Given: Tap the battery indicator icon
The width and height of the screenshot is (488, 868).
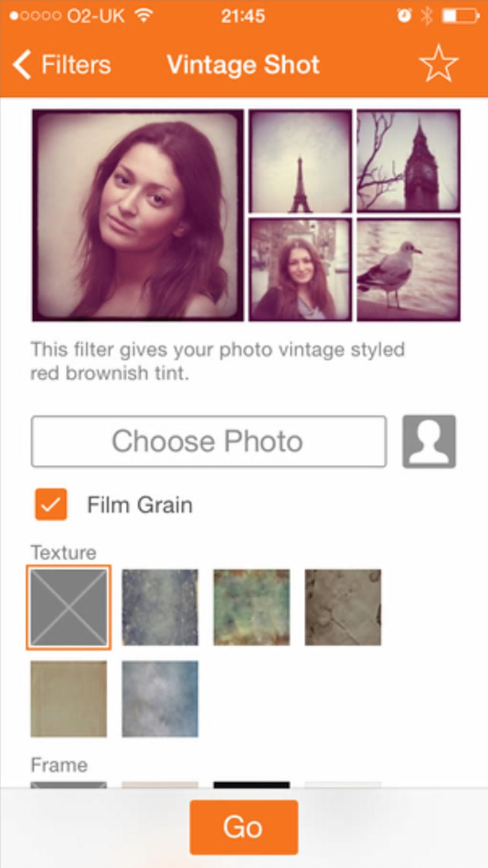Looking at the screenshot, I should [x=460, y=16].
